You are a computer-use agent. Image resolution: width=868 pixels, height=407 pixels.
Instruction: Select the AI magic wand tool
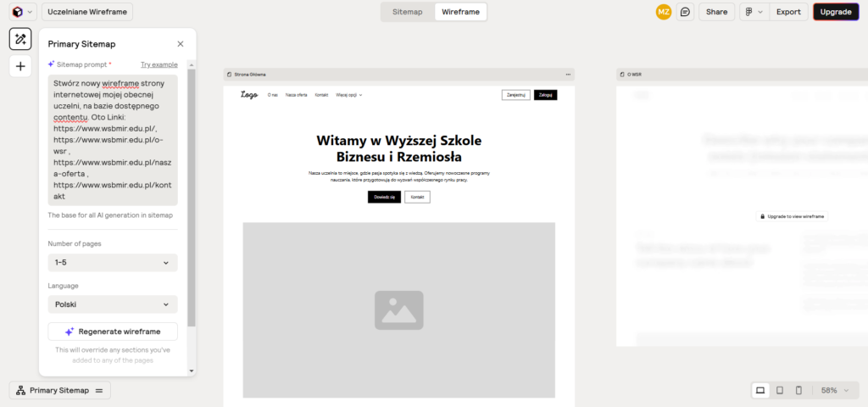pyautogui.click(x=20, y=39)
